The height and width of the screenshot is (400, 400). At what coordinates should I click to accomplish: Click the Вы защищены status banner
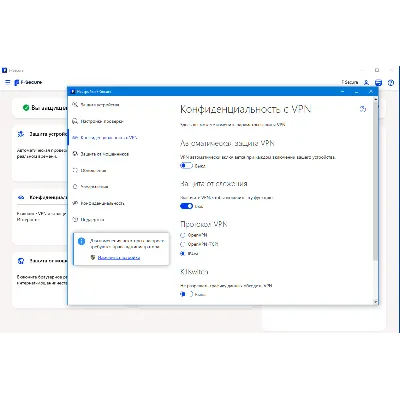(x=40, y=108)
